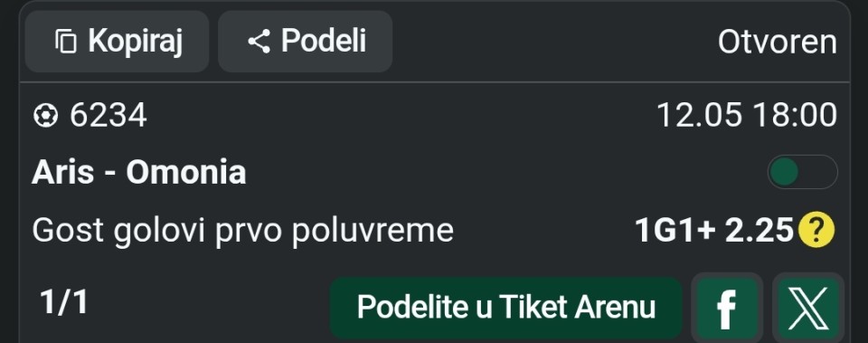Click the Podeli button

point(305,42)
